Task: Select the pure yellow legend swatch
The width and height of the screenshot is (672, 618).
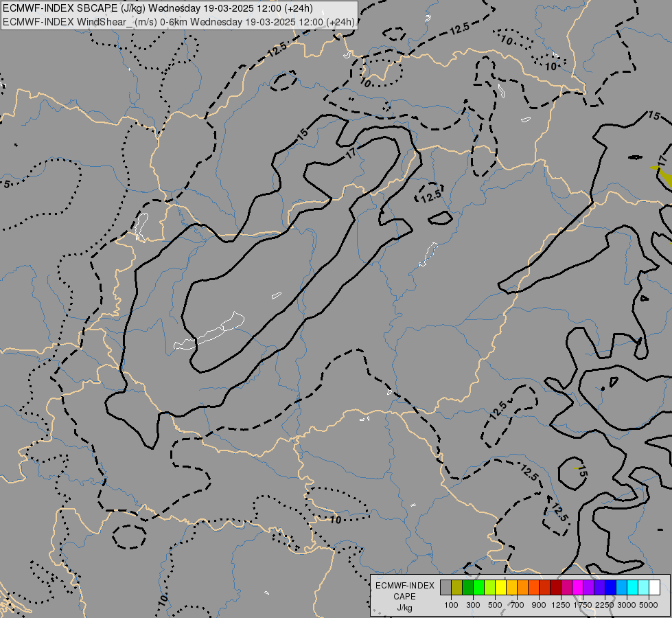Action: pyautogui.click(x=500, y=588)
